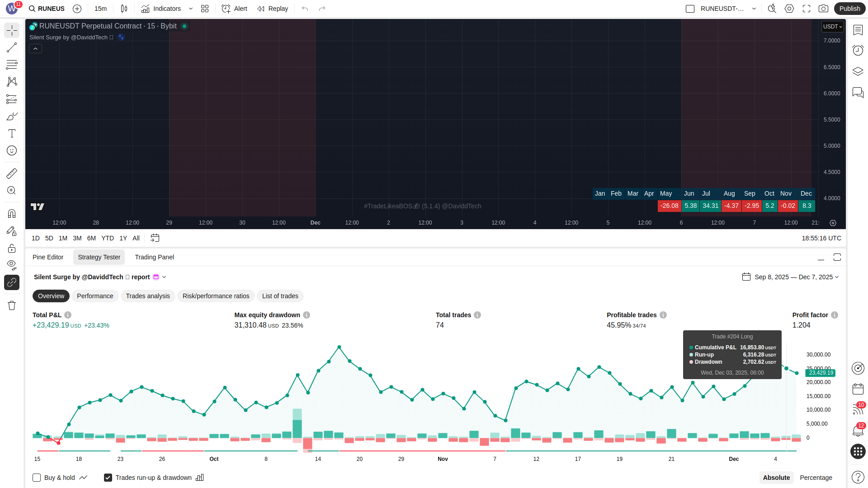Screen dimensions: 868x488
Task: Switch to the Pine Editor tab
Action: (48, 257)
